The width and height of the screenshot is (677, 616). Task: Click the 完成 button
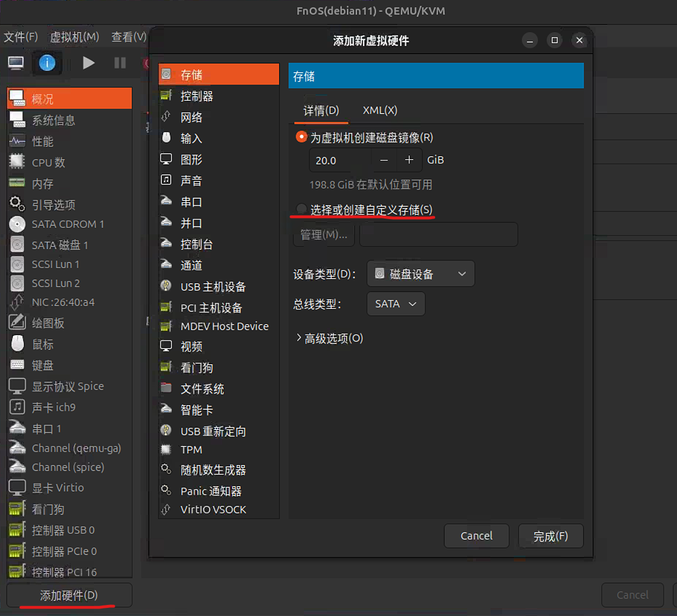(x=550, y=536)
